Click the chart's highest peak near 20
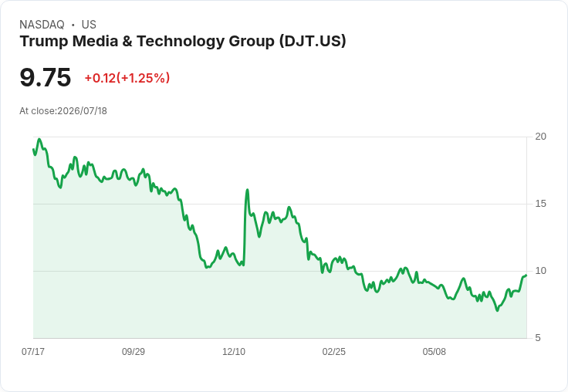 [39, 139]
